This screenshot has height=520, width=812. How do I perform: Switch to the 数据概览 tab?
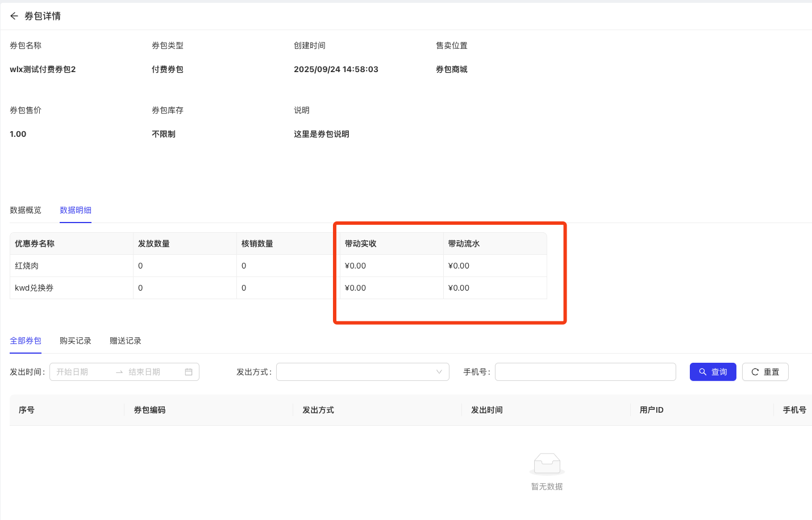(x=26, y=210)
